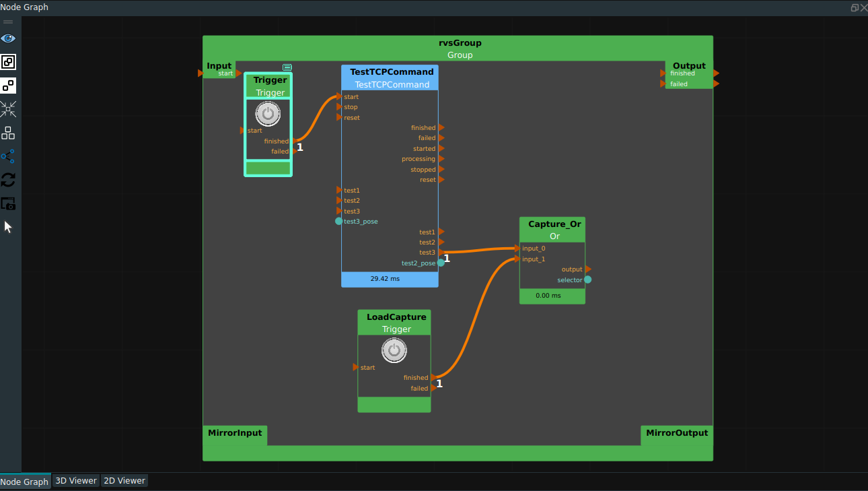Select the Trigger node title
The image size is (868, 491).
(270, 80)
